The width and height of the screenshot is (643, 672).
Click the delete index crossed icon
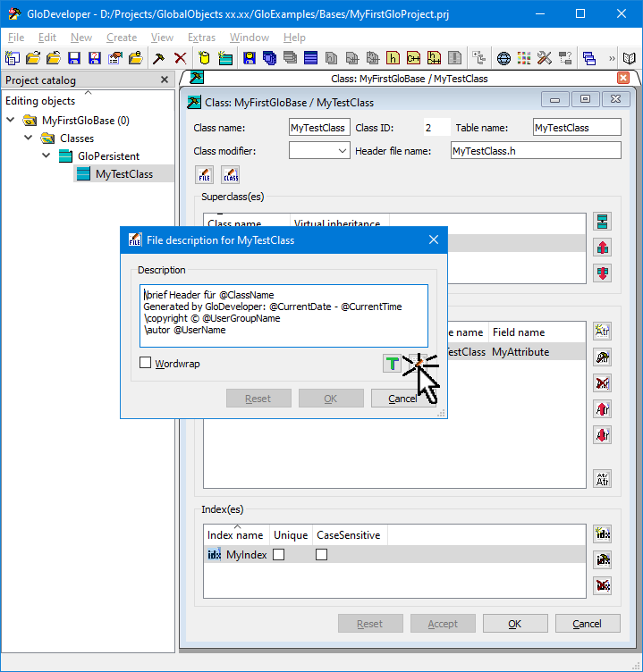click(x=603, y=586)
